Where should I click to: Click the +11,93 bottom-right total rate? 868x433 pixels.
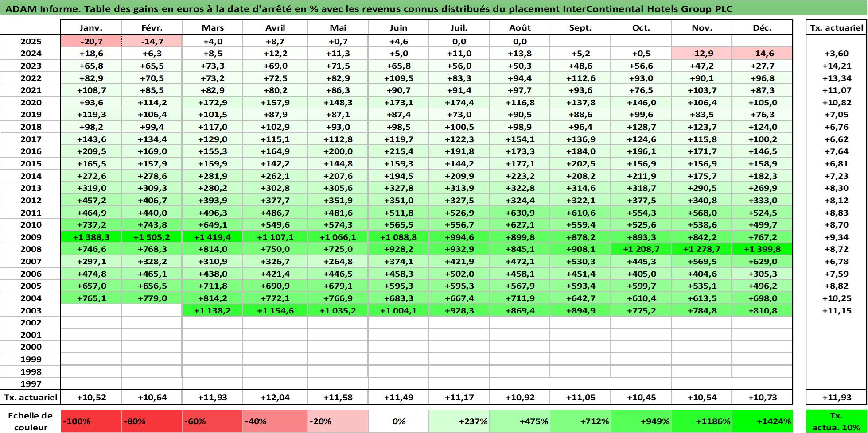[x=836, y=397]
